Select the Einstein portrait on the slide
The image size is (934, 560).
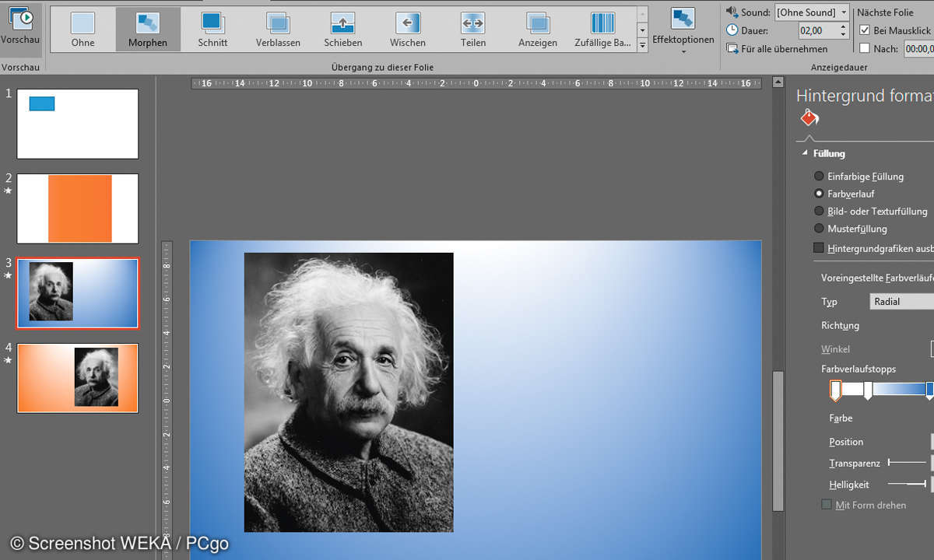(349, 392)
